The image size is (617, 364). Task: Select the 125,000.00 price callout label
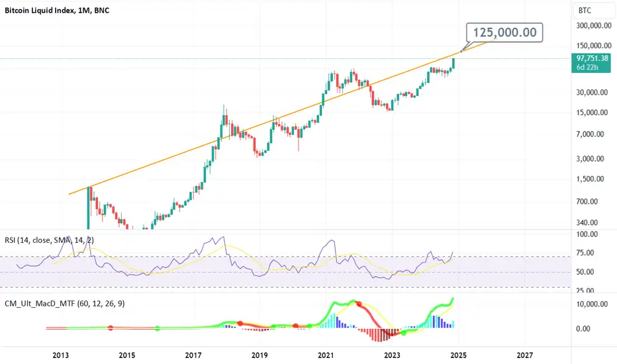504,32
